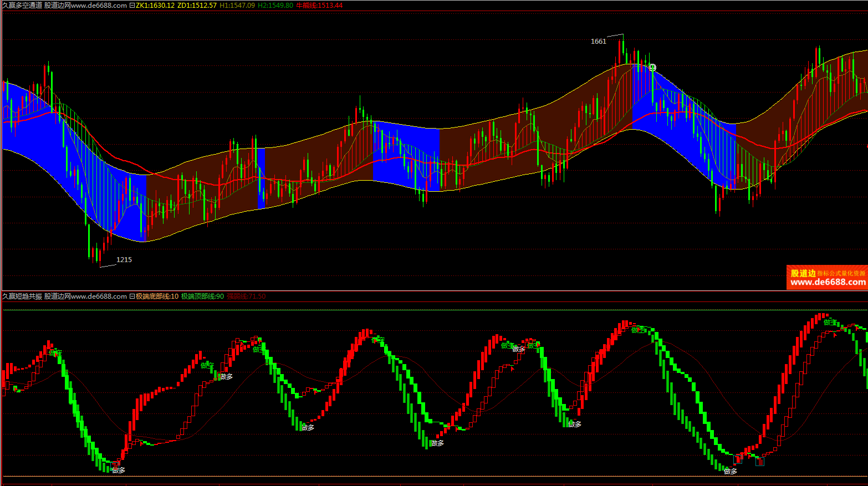868x486 pixels.
Task: Click the red 牛熊线:1513.44 label
Action: coord(319,6)
